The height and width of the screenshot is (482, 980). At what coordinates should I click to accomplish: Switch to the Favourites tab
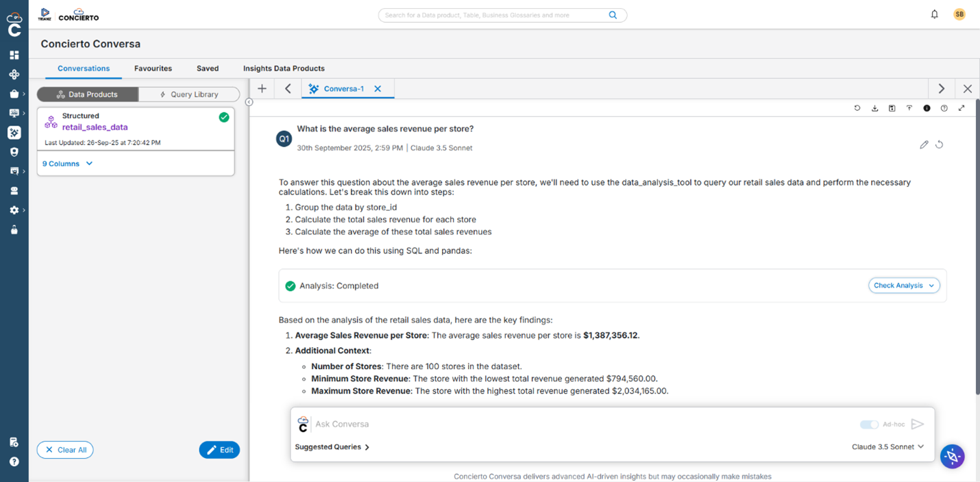point(153,68)
